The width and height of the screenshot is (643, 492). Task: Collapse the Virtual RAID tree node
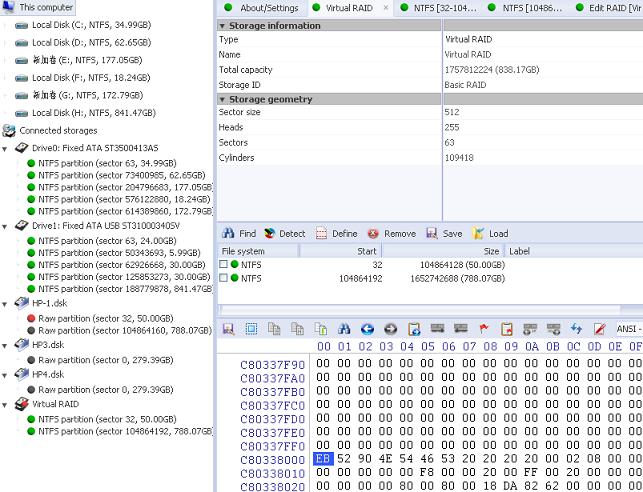5,405
